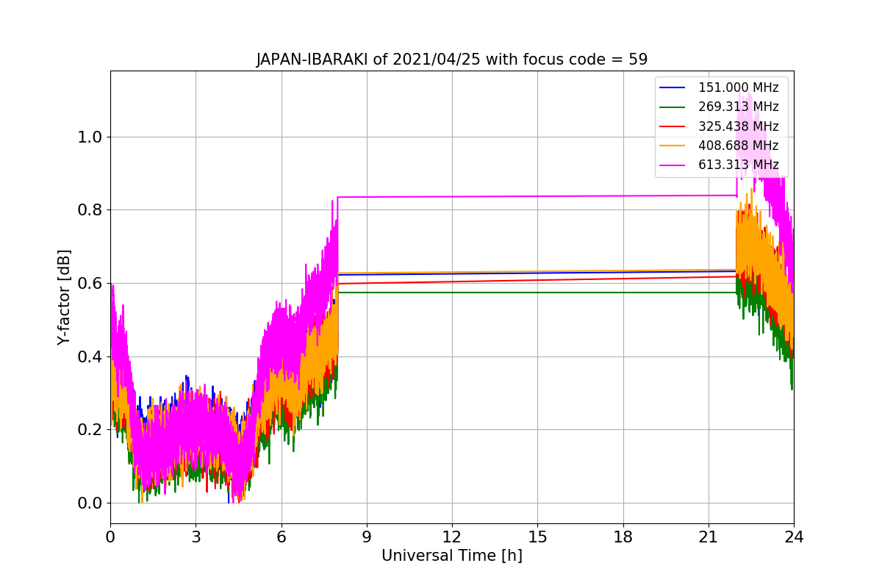This screenshot has width=882, height=588.
Task: Click the flat magenta line near 0.84 dB
Action: 537,196
